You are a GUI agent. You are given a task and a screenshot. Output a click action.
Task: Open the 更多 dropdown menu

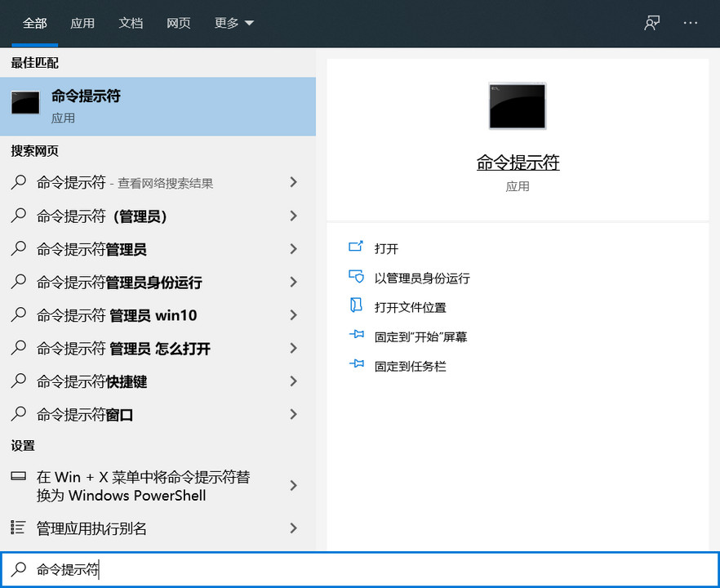(x=233, y=23)
